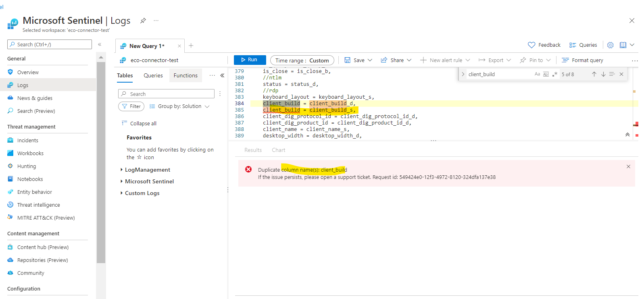Open News & guides

35,98
